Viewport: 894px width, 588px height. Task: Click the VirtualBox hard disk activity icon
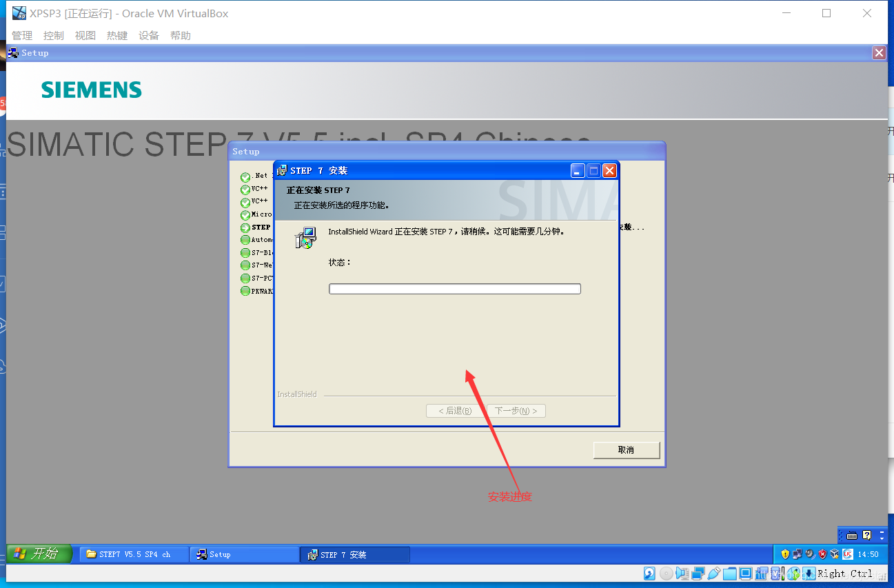click(649, 574)
